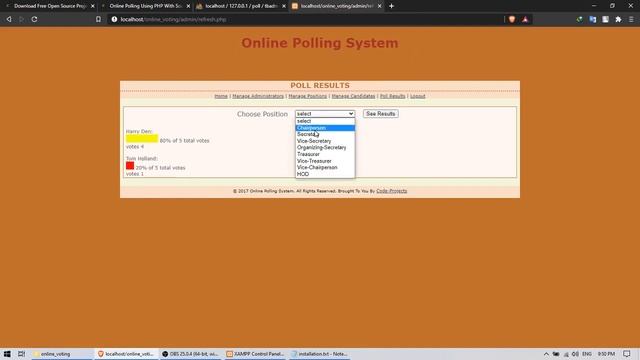Choose HOD from position list

[x=325, y=174]
